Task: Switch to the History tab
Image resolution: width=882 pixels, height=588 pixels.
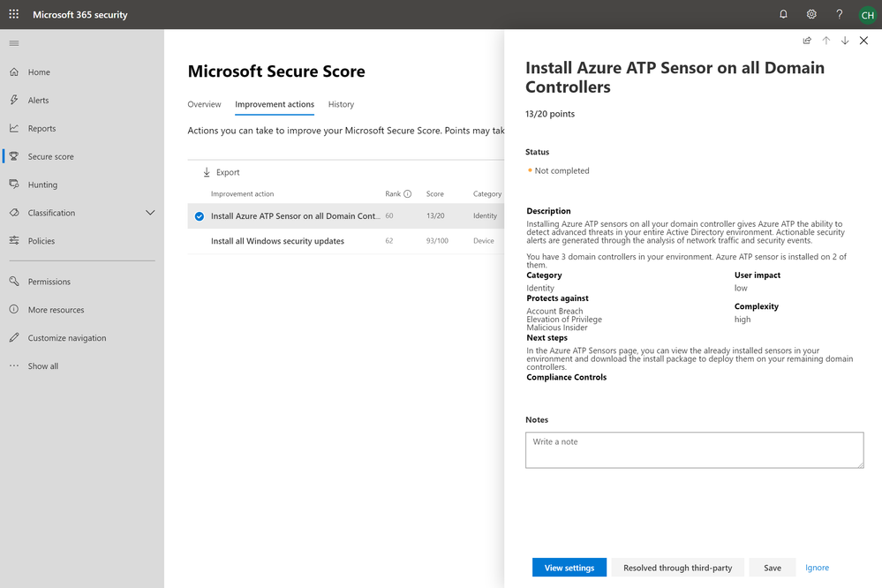Action: [x=341, y=104]
